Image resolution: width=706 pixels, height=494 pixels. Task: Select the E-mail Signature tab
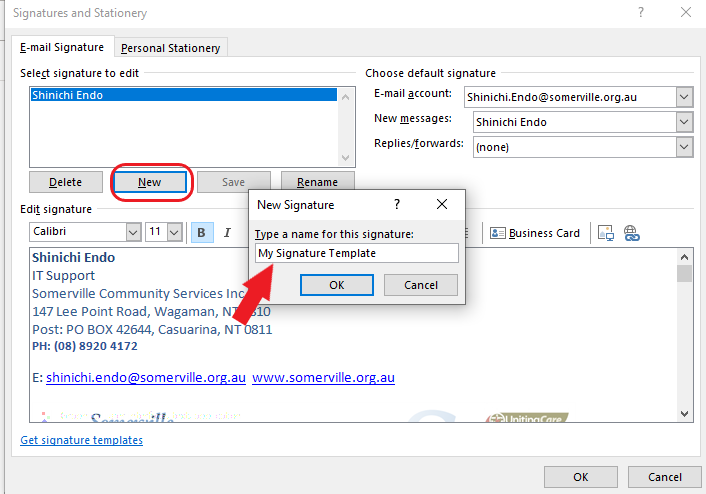pyautogui.click(x=62, y=47)
